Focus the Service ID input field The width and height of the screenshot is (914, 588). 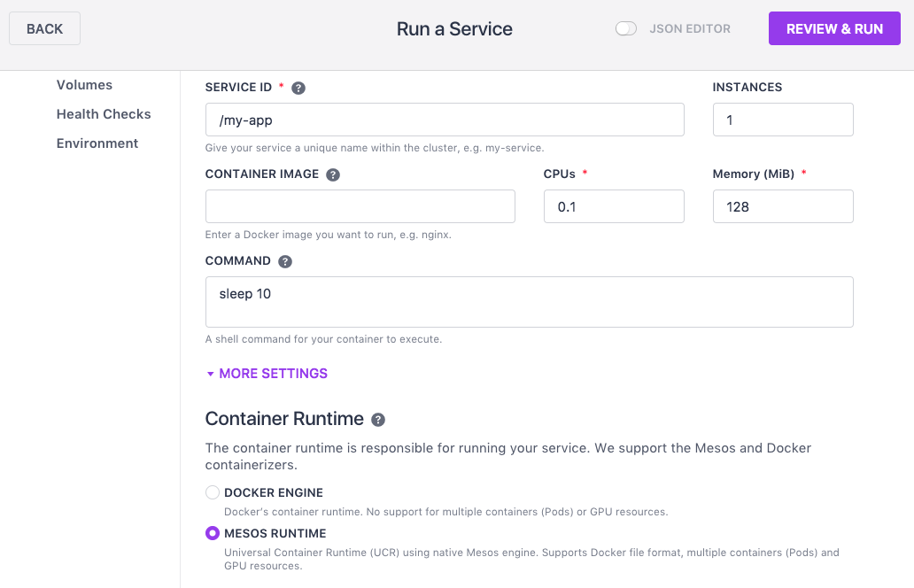click(445, 120)
